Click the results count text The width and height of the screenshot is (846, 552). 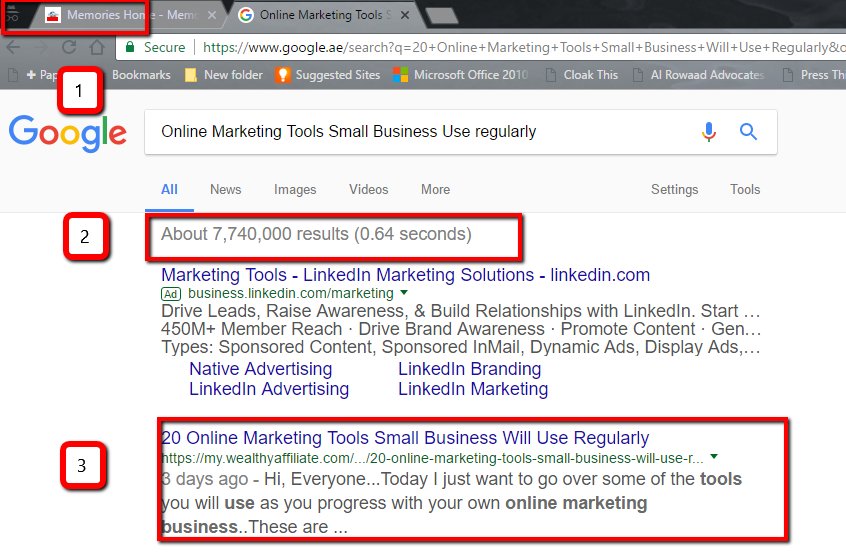coord(316,234)
